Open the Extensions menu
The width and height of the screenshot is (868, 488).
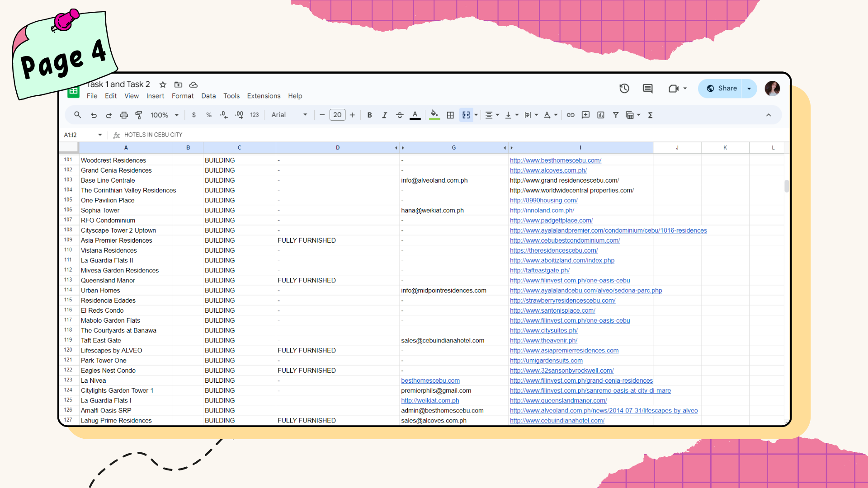[264, 96]
